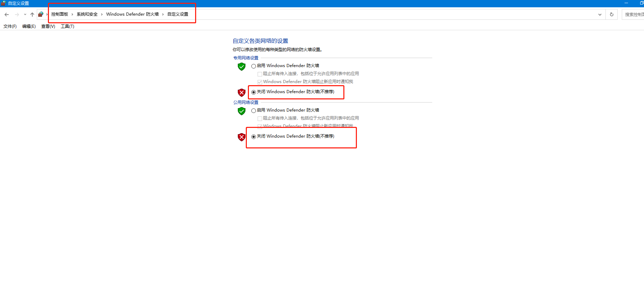644x301 pixels.
Task: Click green shield icon in public network section
Action: (x=242, y=111)
